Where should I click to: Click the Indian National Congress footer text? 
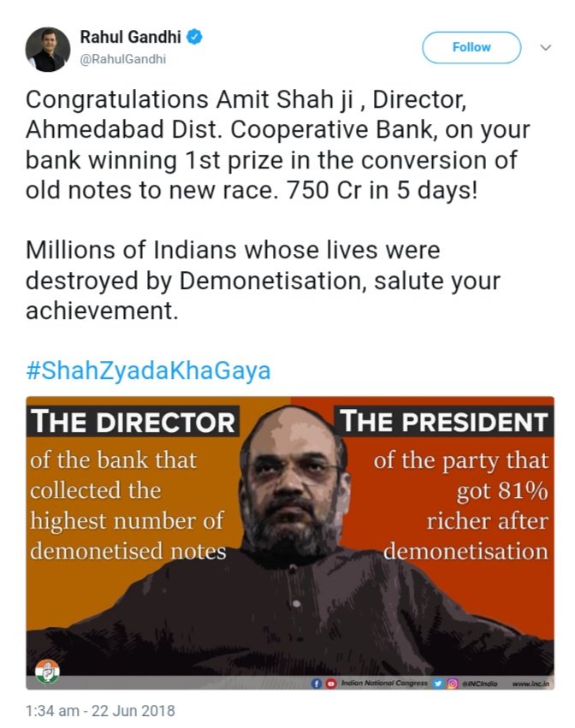point(384,684)
